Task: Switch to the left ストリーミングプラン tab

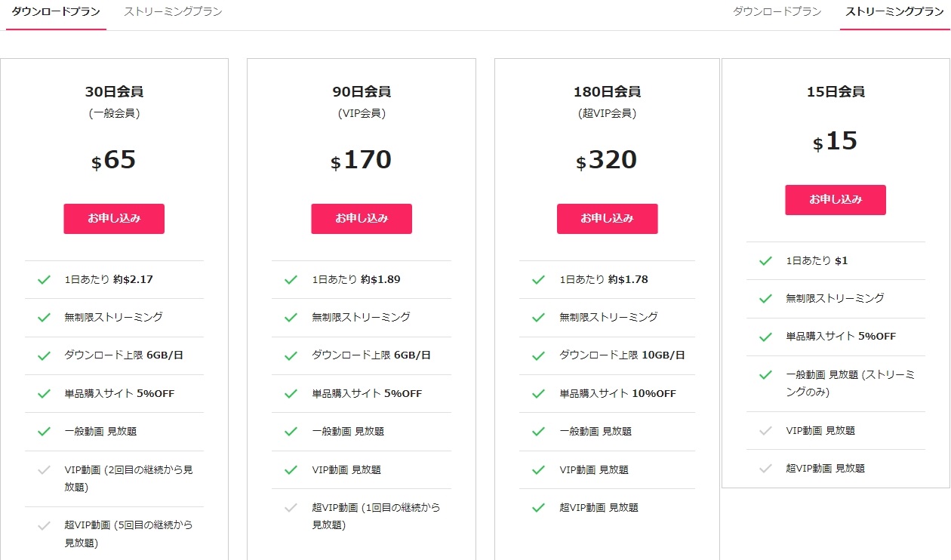Action: click(173, 12)
